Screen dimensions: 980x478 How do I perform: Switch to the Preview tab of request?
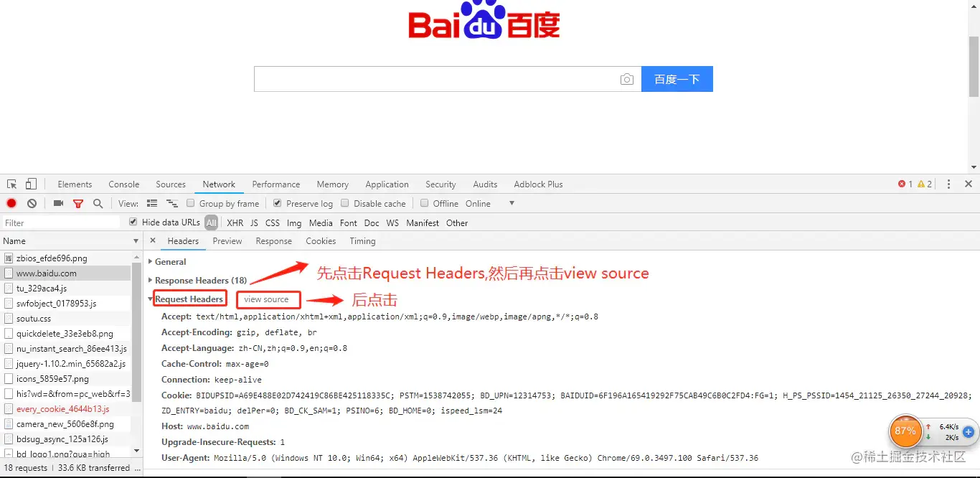(227, 241)
